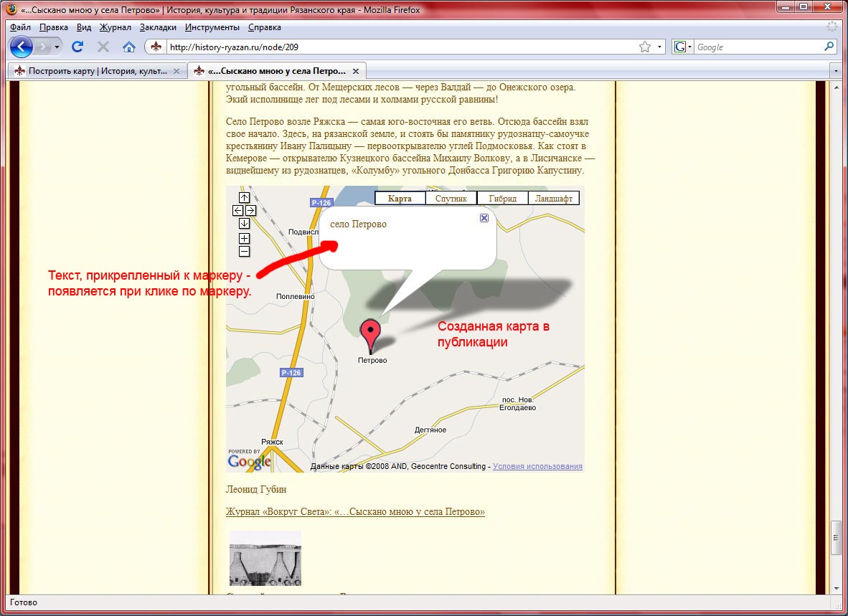Switch map to Ландшафт view
The image size is (848, 616).
[x=554, y=199]
